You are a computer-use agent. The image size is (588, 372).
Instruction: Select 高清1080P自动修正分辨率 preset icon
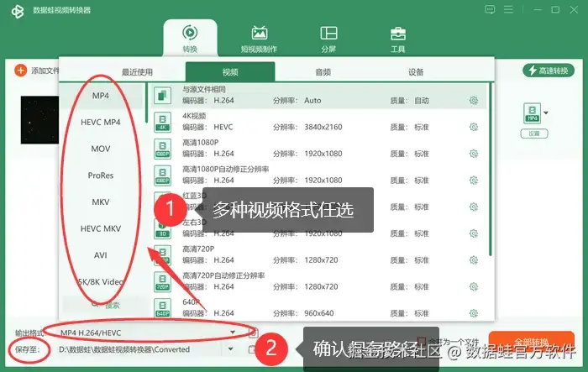click(x=162, y=176)
